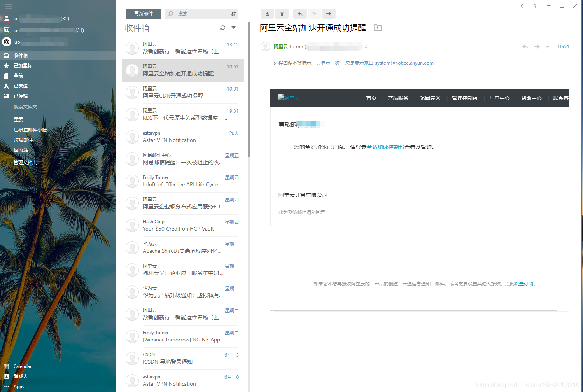Click the 产品服务 tab in email banner
This screenshot has width=583, height=392.
398,98
